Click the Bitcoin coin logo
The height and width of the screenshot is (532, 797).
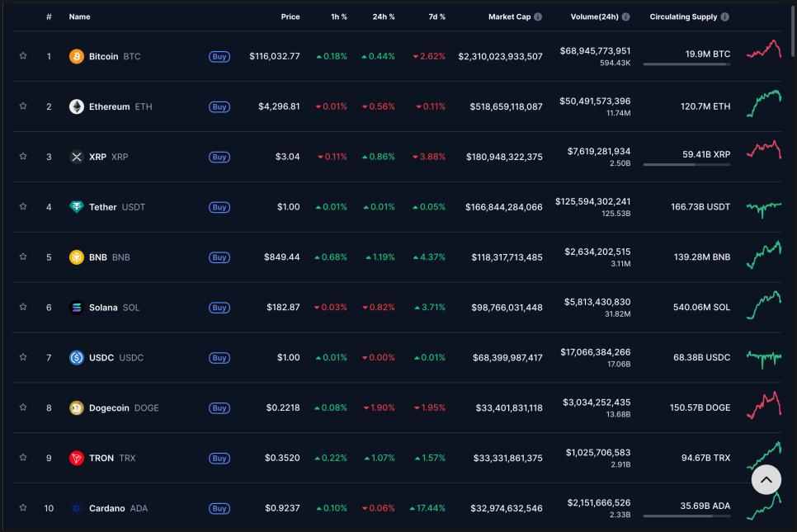click(x=76, y=56)
